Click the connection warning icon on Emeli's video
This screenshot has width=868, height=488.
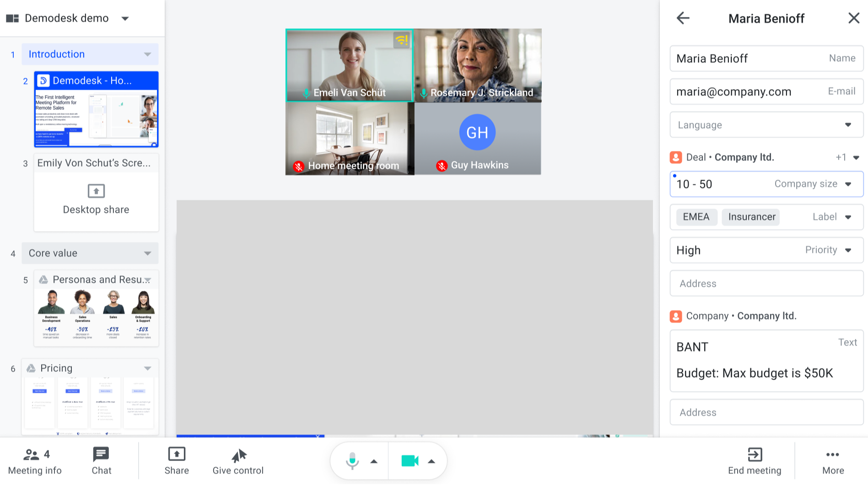point(402,40)
